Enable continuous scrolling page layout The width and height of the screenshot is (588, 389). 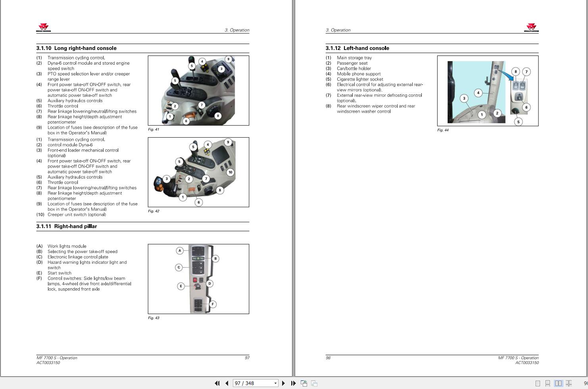point(548,383)
